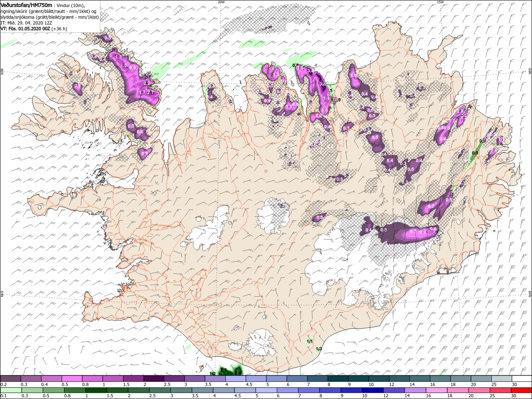The image size is (532, 399).
Task: Click the 3.4 snowfall value on the map
Action: click(x=310, y=71)
